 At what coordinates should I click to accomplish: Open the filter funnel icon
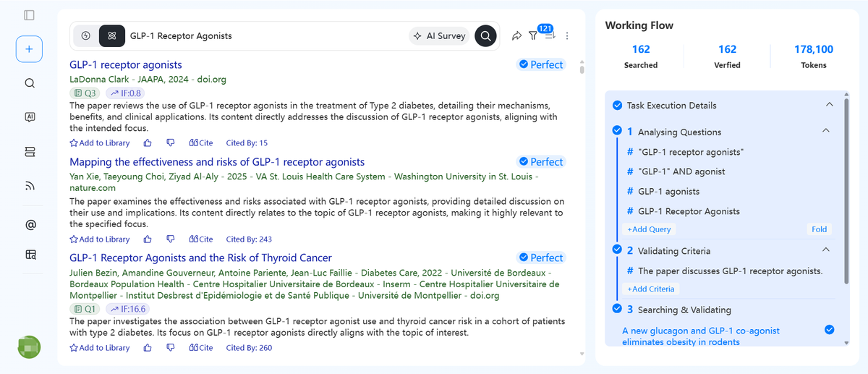(533, 35)
